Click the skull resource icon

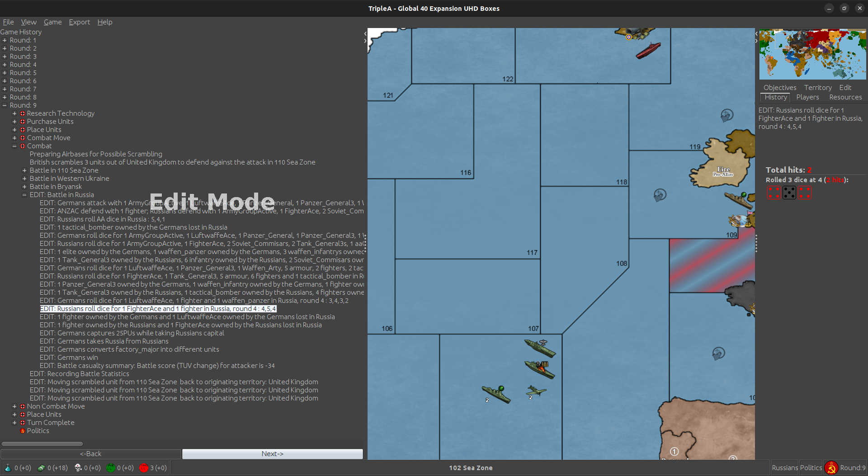[78, 468]
